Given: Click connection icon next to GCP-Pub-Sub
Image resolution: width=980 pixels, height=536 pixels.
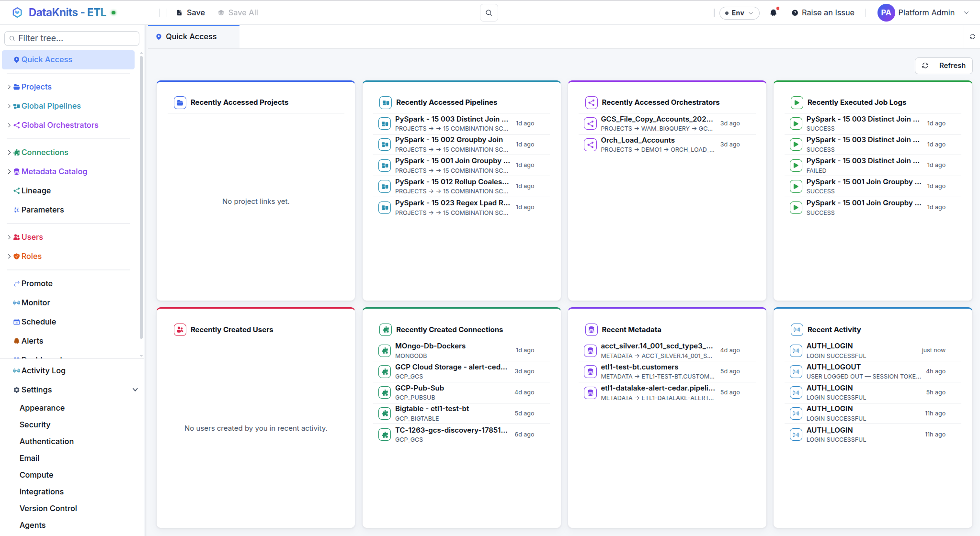Looking at the screenshot, I should [385, 392].
